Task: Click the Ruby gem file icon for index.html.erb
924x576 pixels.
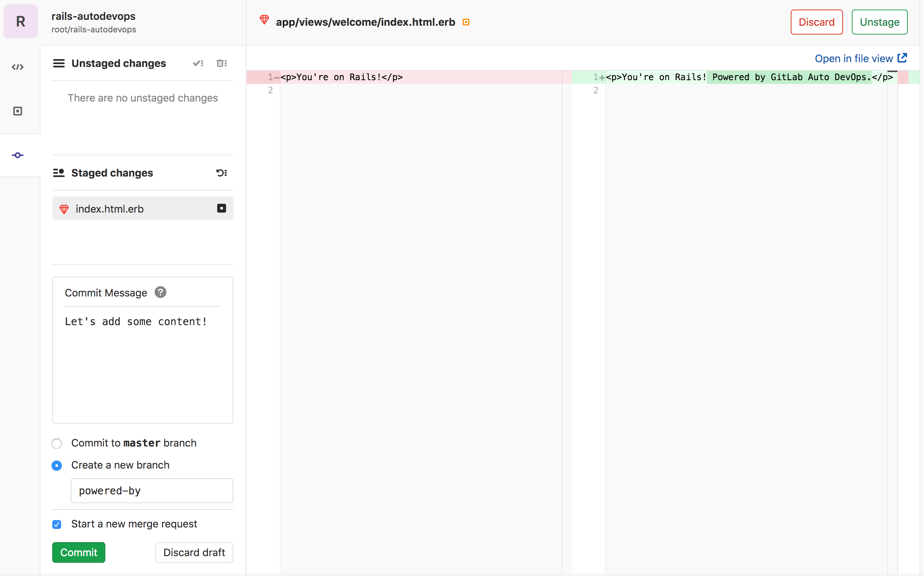Action: click(x=64, y=209)
